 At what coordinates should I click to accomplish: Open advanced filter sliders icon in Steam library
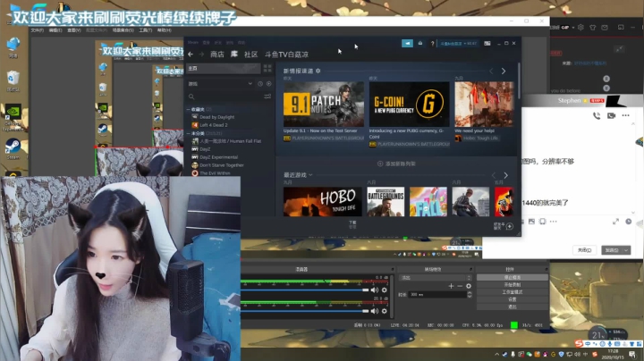(x=267, y=97)
